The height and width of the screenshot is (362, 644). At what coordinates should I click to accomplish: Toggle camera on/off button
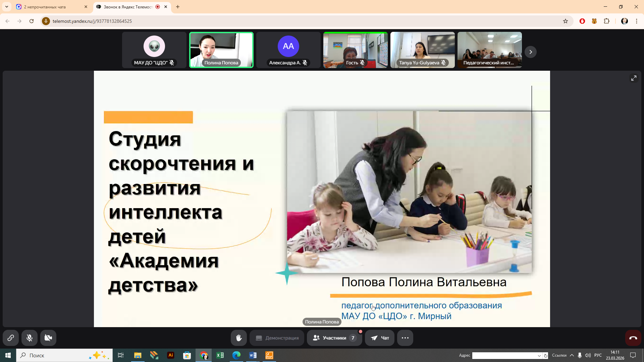click(x=48, y=338)
